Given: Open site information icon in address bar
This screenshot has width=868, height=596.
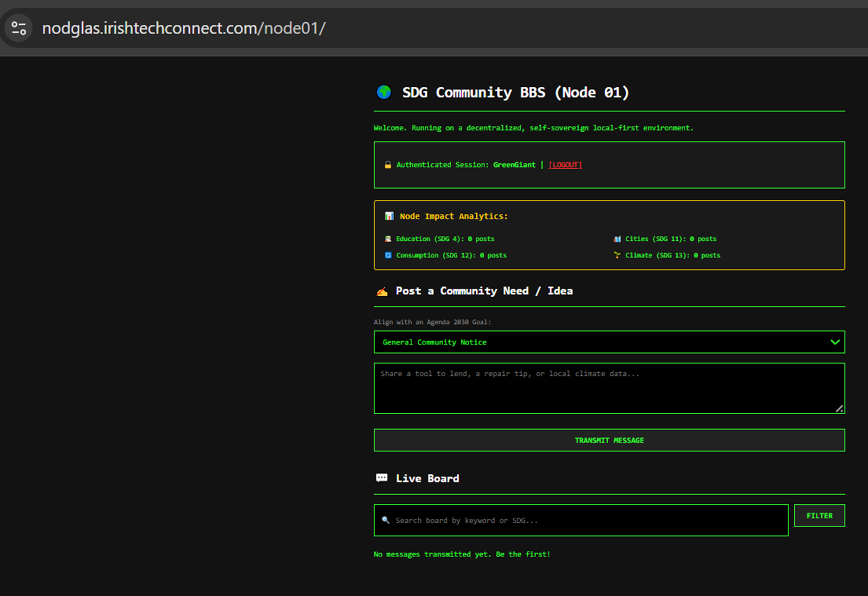Looking at the screenshot, I should [19, 28].
